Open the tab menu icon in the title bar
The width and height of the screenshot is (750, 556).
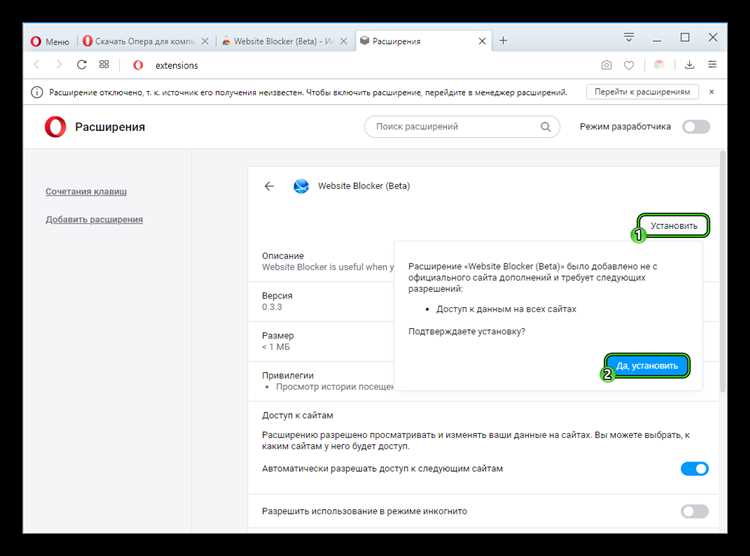[x=629, y=37]
